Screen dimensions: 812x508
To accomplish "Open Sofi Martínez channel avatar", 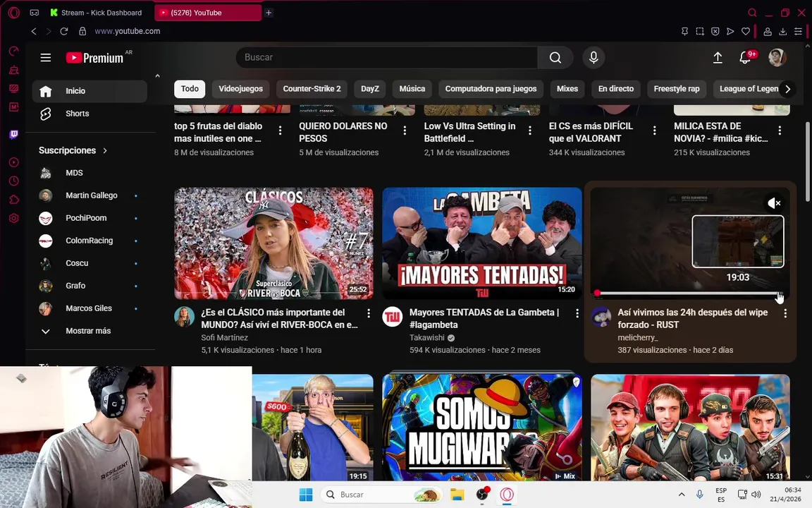I will tap(185, 317).
